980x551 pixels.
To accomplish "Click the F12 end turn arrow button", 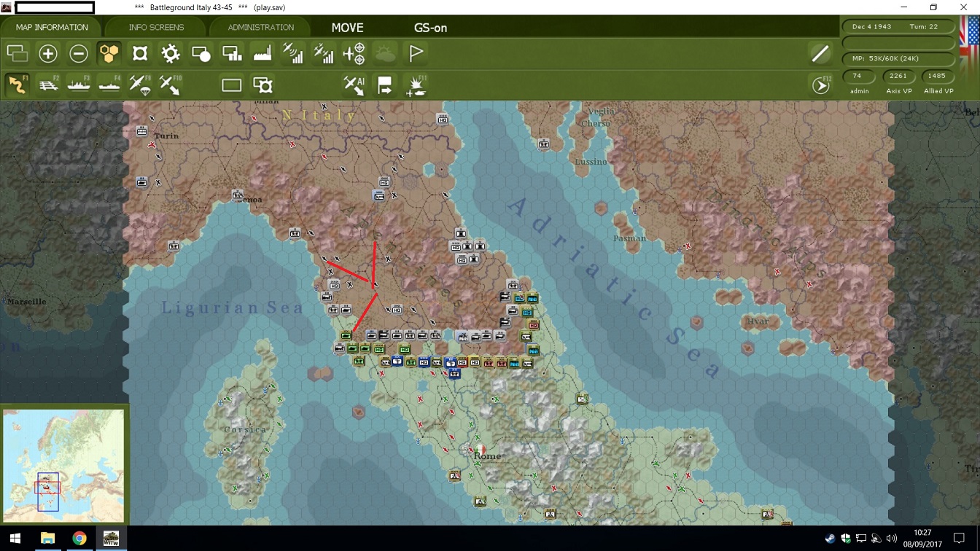I will [821, 85].
